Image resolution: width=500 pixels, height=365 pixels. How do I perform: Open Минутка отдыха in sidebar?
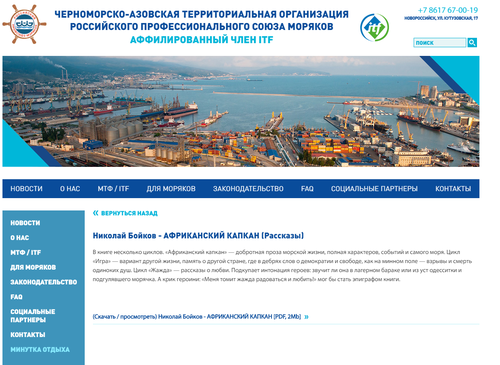pyautogui.click(x=40, y=349)
